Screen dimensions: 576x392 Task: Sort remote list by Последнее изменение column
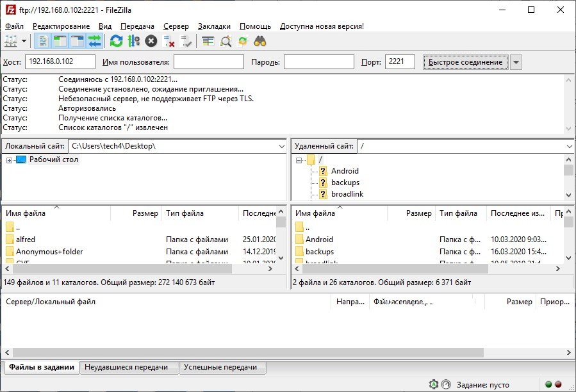518,213
